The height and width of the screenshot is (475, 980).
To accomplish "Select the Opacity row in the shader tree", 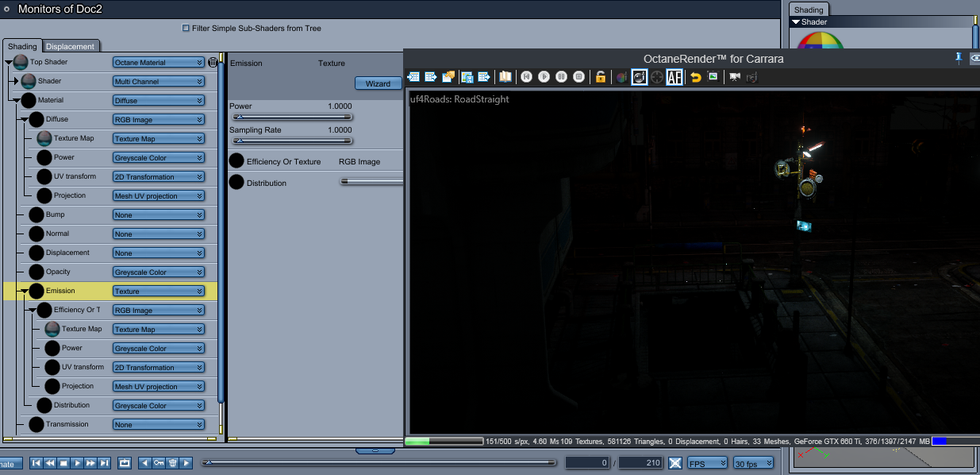I will [110, 272].
